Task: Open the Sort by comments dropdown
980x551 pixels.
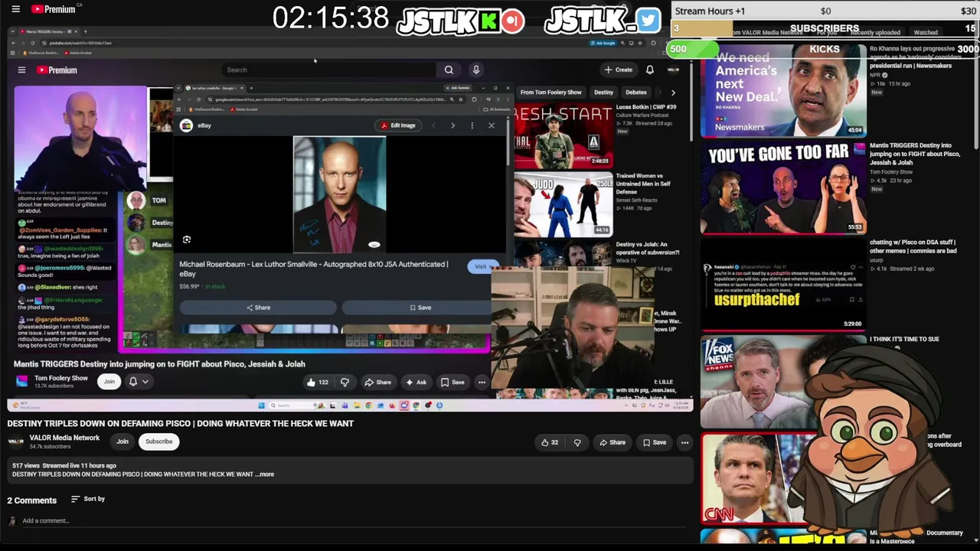Action: [x=88, y=499]
